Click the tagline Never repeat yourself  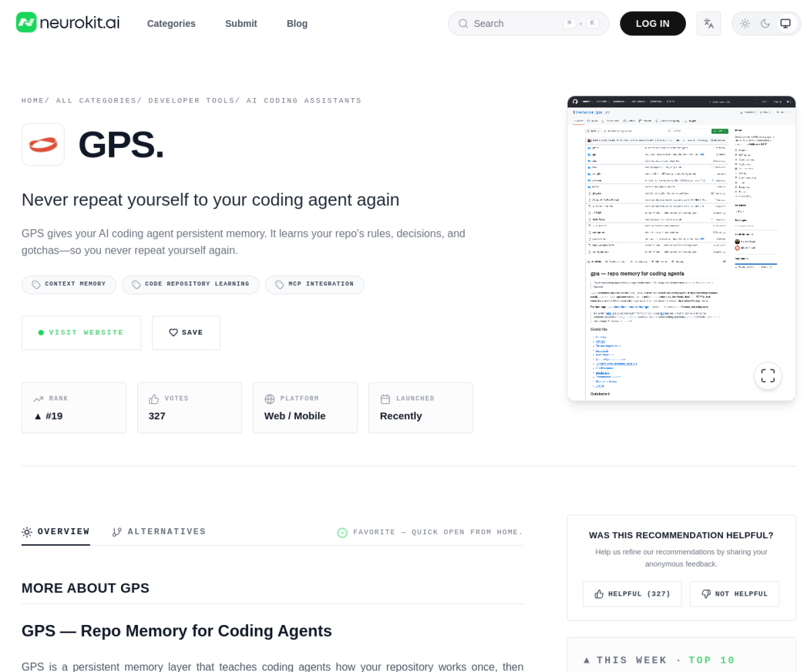[210, 200]
